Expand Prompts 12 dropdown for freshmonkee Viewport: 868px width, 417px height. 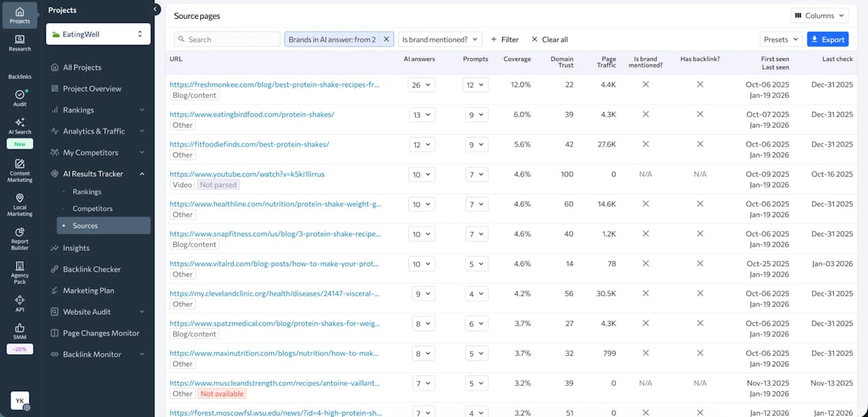click(476, 85)
